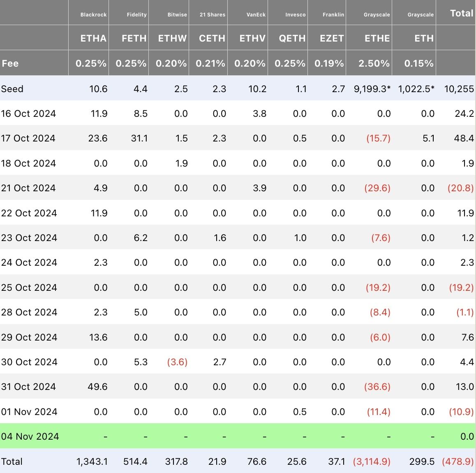Click the (478.9) grand total
This screenshot has width=476, height=473.
[x=458, y=462]
